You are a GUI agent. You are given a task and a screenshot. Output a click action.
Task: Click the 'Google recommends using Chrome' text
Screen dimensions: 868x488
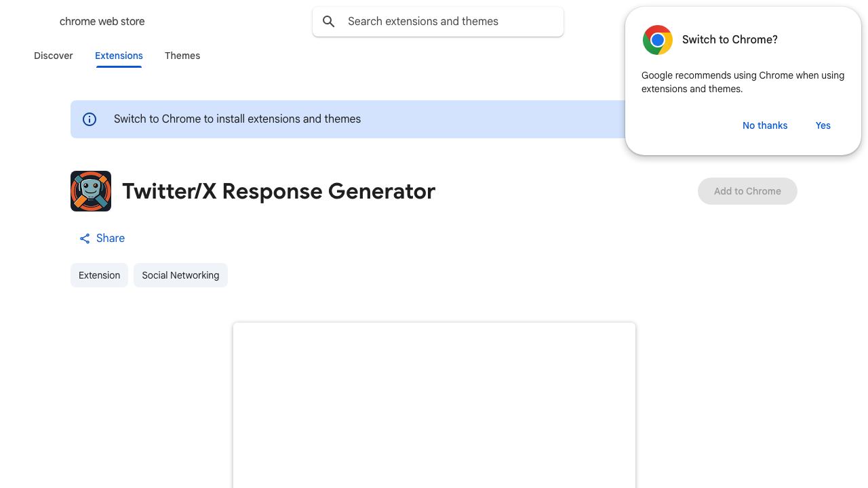(743, 82)
